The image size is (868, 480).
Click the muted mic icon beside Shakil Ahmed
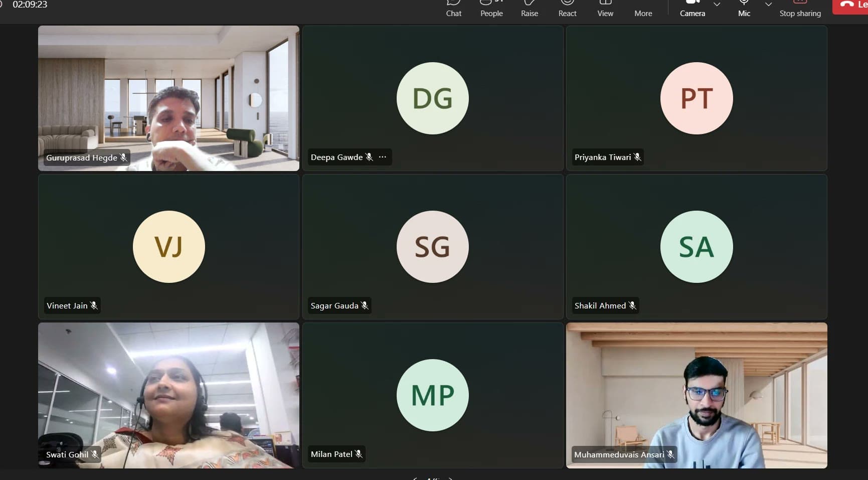click(x=632, y=305)
